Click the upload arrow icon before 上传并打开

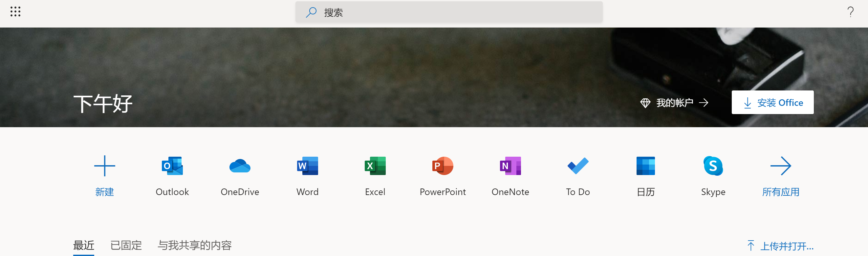point(750,246)
